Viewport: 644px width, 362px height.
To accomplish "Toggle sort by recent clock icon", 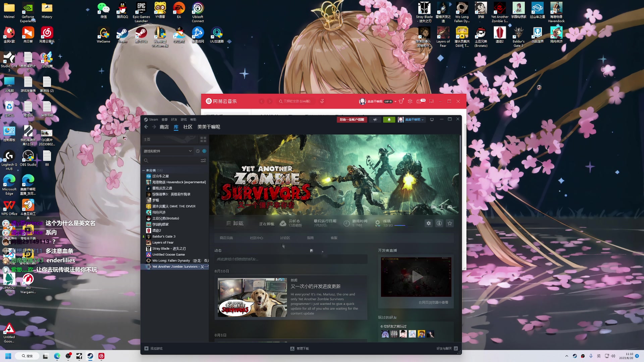I will 198,151.
